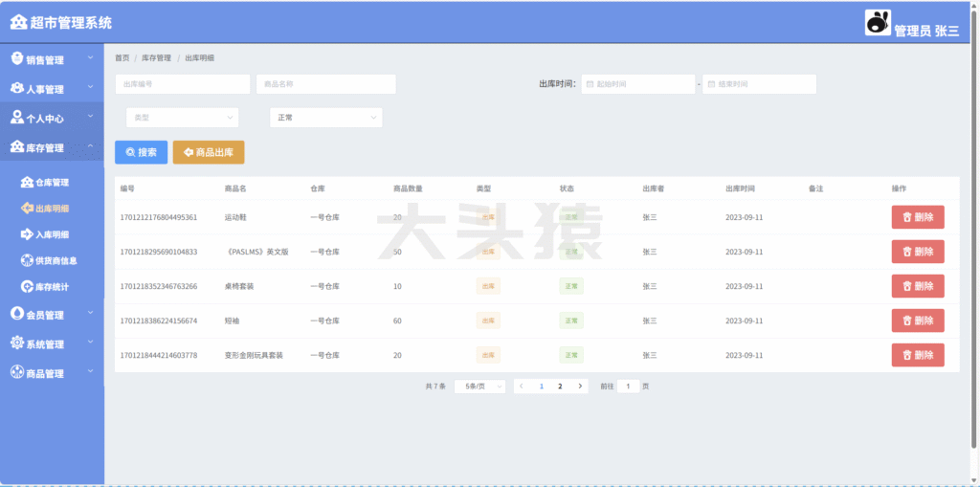Click the trash icon in 变形金刚玩具套装 row
Viewport: 980px width, 487px height.
907,355
